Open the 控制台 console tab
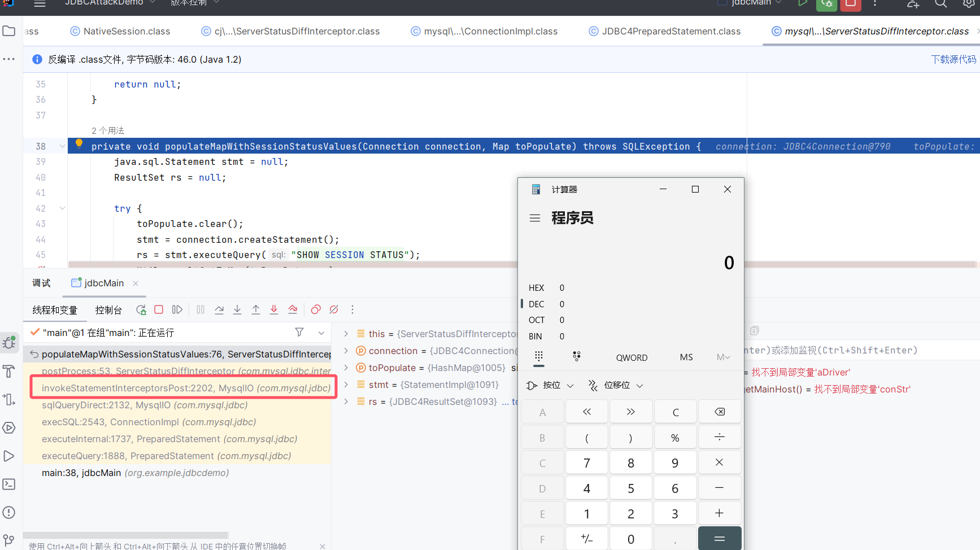The width and height of the screenshot is (980, 550). (x=108, y=310)
